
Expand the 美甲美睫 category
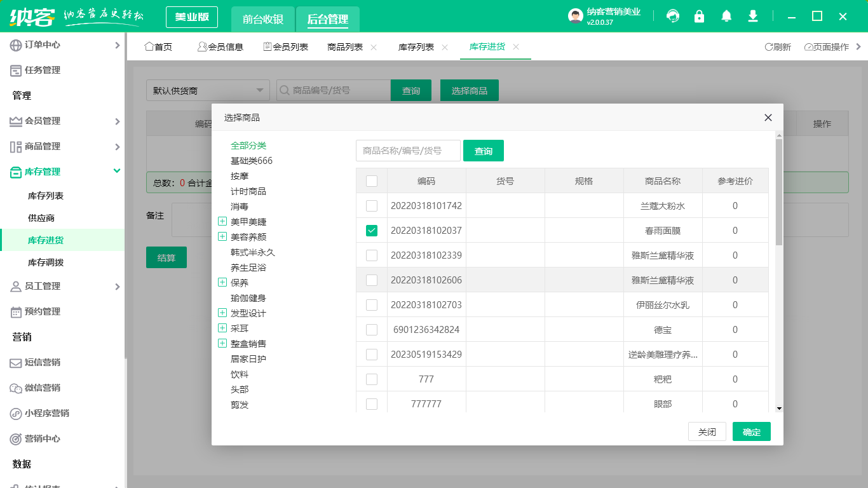click(222, 221)
